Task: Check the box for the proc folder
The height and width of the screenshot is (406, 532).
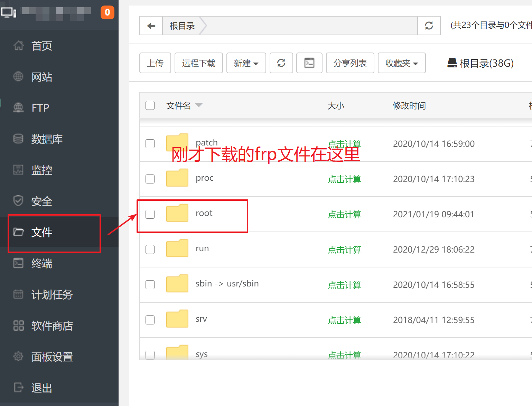Action: coord(150,179)
